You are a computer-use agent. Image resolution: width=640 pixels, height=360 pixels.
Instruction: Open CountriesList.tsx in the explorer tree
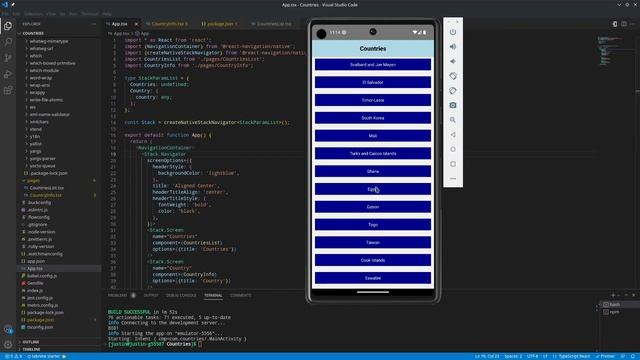tap(47, 188)
